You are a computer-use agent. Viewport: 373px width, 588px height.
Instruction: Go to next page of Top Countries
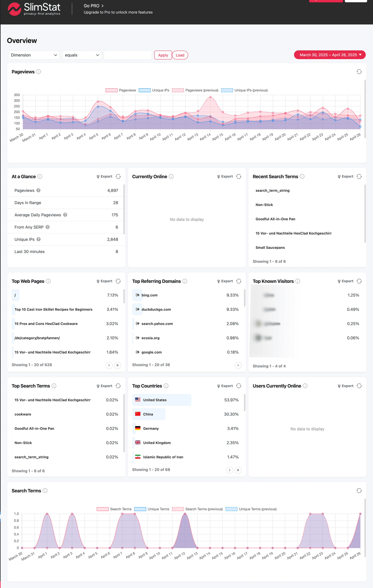[230, 470]
